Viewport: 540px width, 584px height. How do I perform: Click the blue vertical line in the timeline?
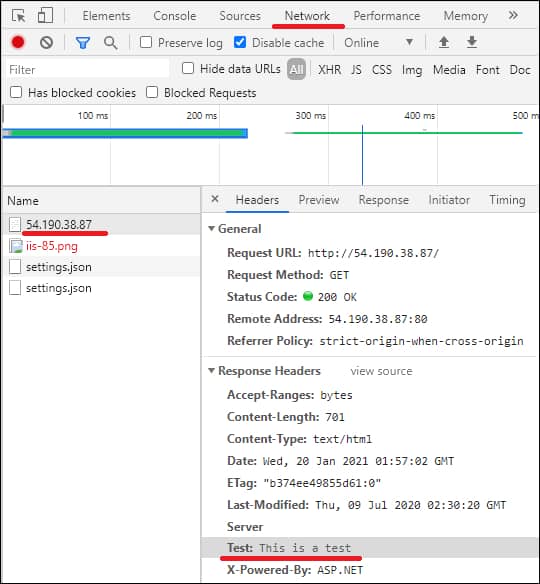[x=362, y=155]
